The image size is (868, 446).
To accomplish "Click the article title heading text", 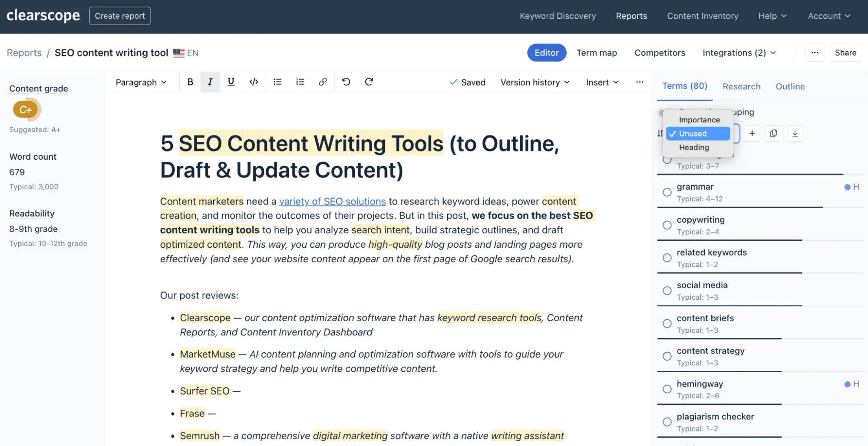I will coord(360,157).
